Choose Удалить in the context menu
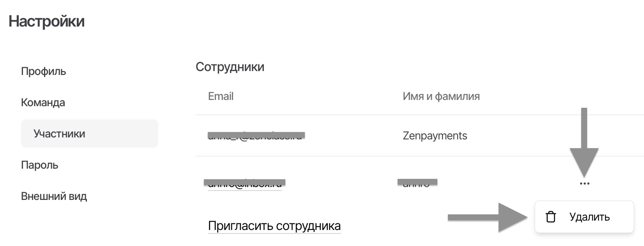The image size is (644, 246). [x=589, y=217]
